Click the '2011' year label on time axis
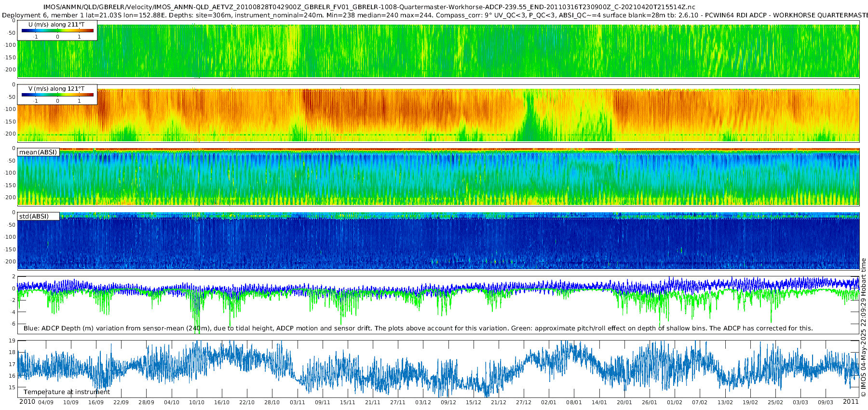 point(851,402)
